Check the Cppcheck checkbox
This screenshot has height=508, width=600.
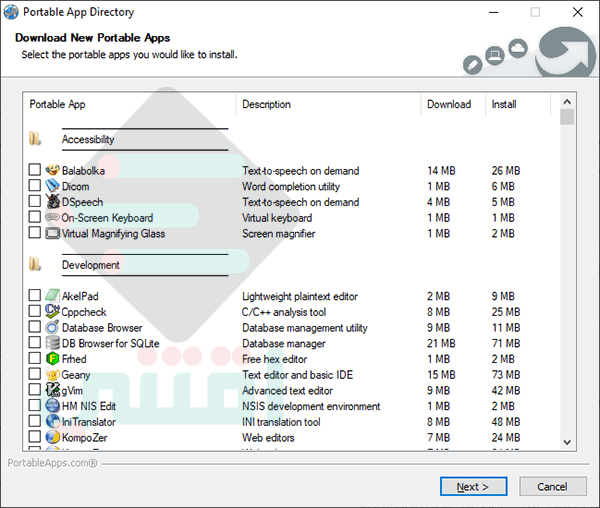[x=35, y=310]
